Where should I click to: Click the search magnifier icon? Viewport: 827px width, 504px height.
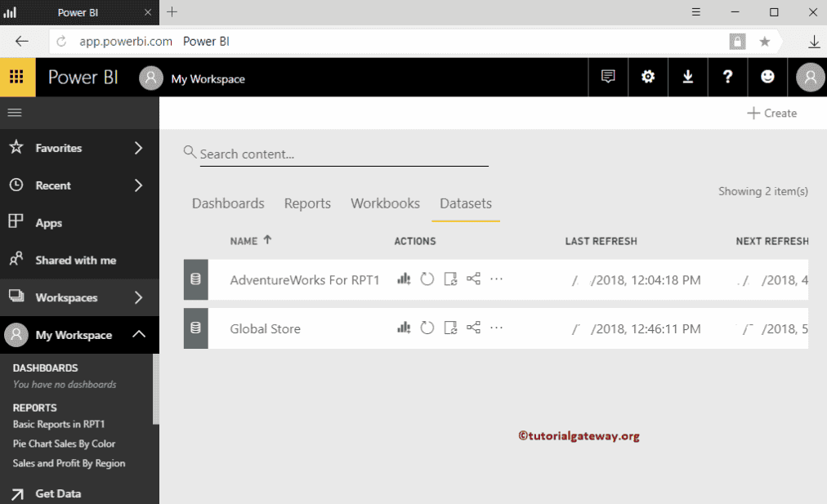coord(190,152)
